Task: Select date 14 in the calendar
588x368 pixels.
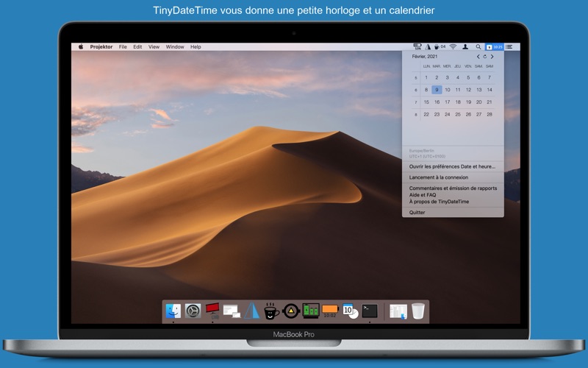Action: point(490,90)
